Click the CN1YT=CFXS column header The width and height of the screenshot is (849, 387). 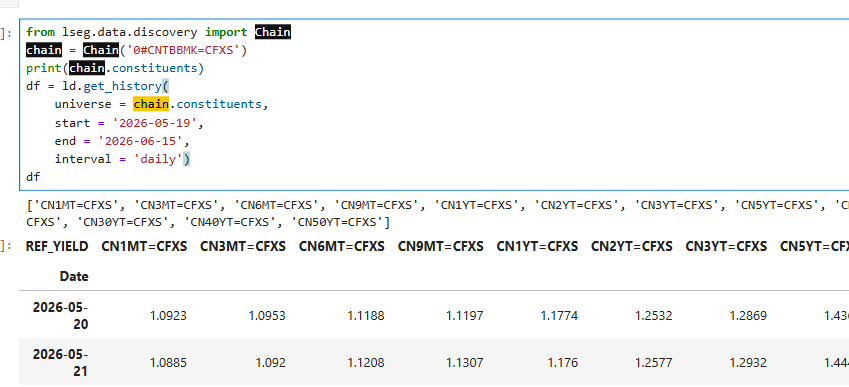[x=537, y=246]
